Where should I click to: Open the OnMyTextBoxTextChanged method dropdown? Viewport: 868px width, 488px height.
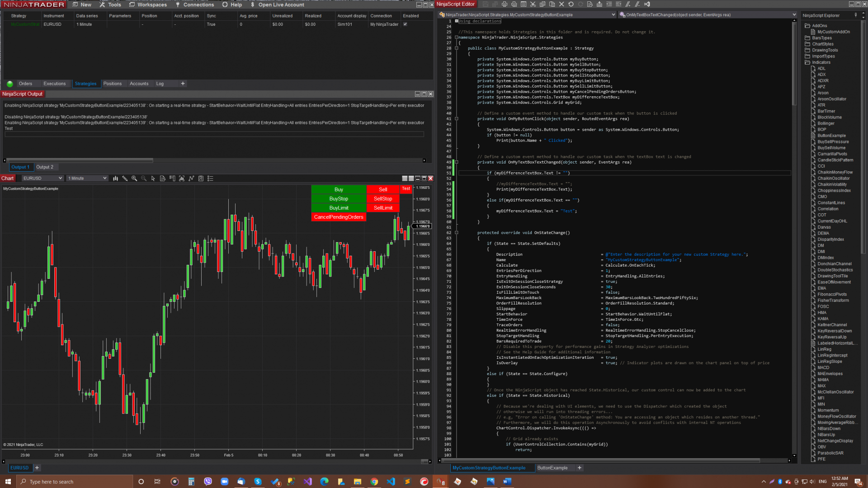tap(794, 15)
